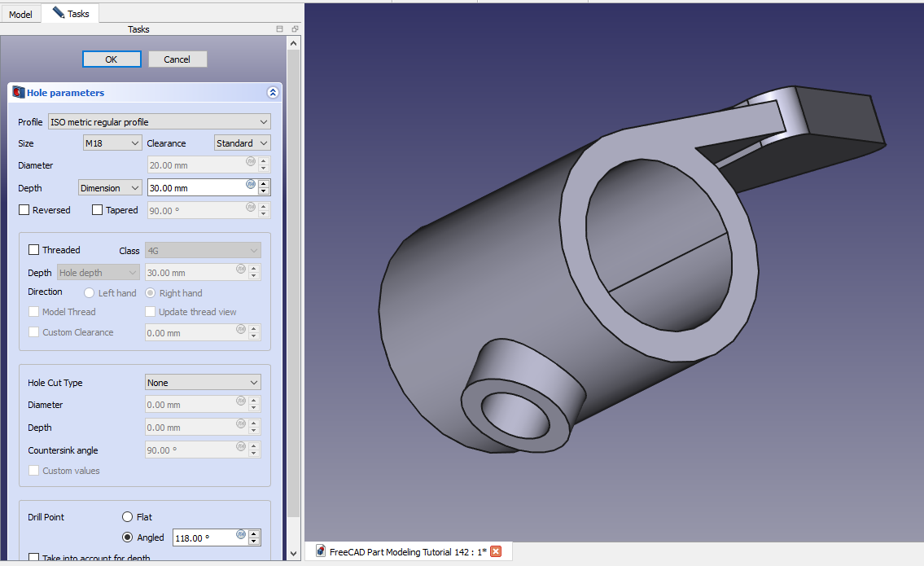The height and width of the screenshot is (566, 924).
Task: Float the Tasks panel with undock icon
Action: tap(295, 29)
